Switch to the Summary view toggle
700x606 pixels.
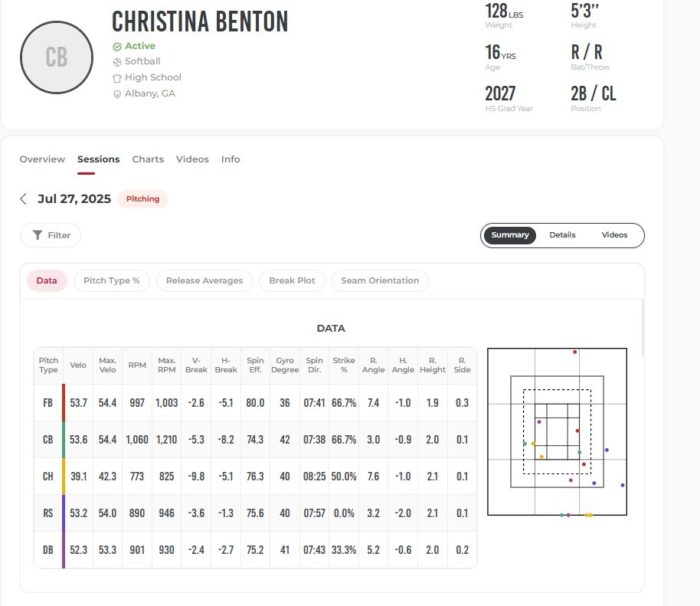510,235
